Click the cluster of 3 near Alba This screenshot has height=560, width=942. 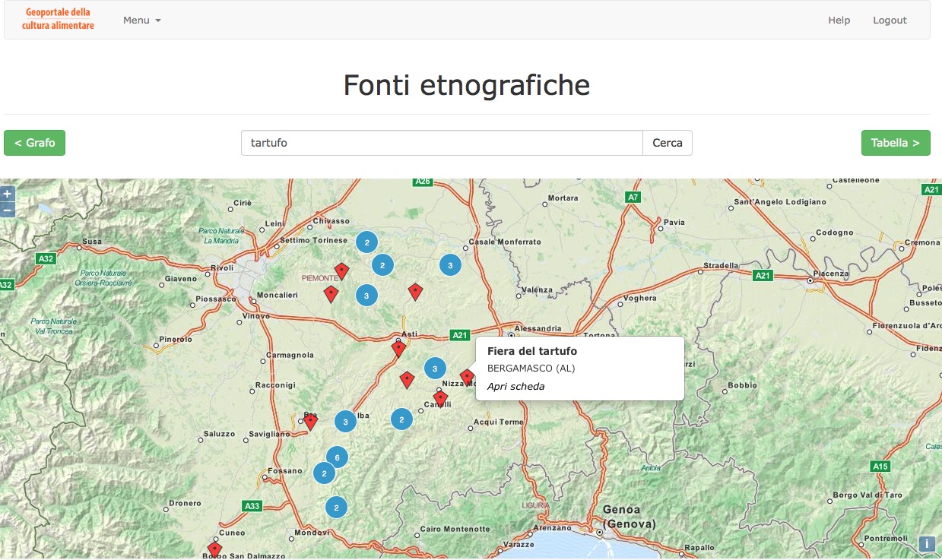[346, 422]
